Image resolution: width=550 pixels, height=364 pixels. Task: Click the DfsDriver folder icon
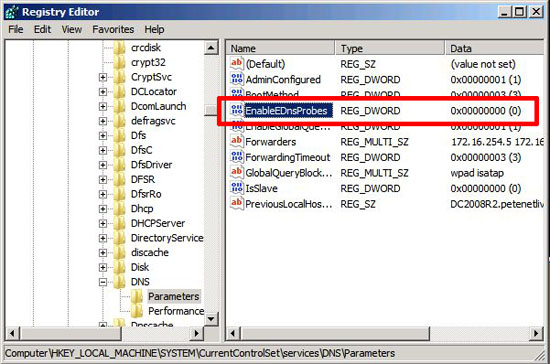119,164
